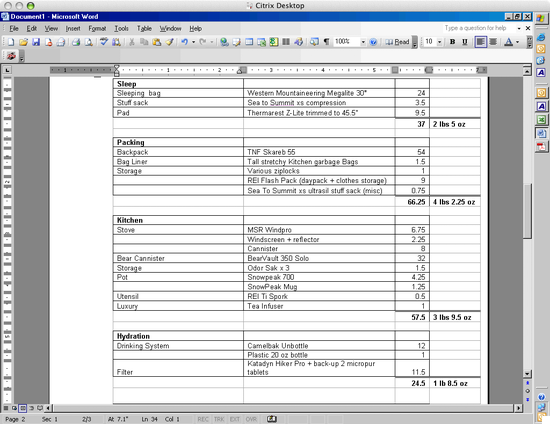This screenshot has width=550, height=424.
Task: Click the Undo arrow icon
Action: pyautogui.click(x=185, y=42)
